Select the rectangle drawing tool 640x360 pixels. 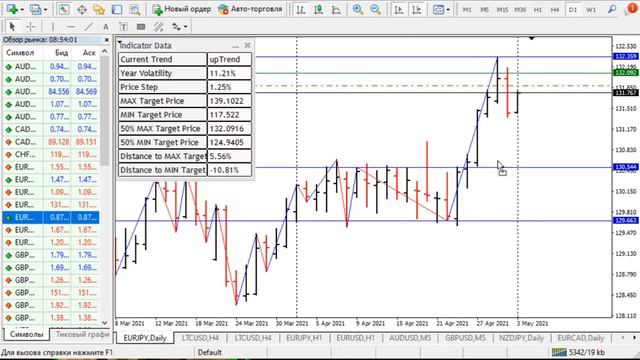pos(141,27)
